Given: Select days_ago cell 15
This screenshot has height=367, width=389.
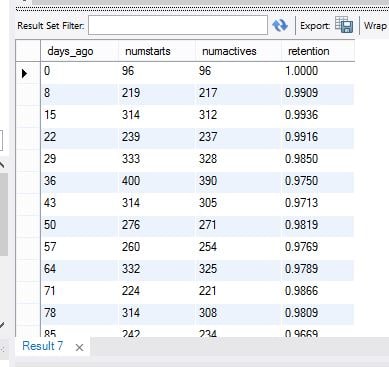Looking at the screenshot, I should 79,115.
